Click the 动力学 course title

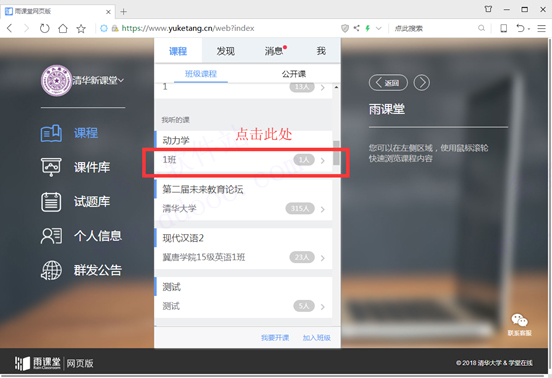pos(176,141)
